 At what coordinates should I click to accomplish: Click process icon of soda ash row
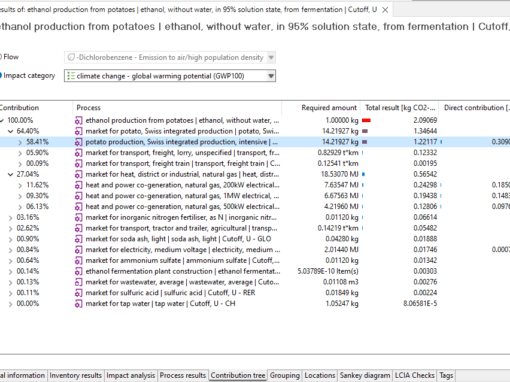click(78, 239)
